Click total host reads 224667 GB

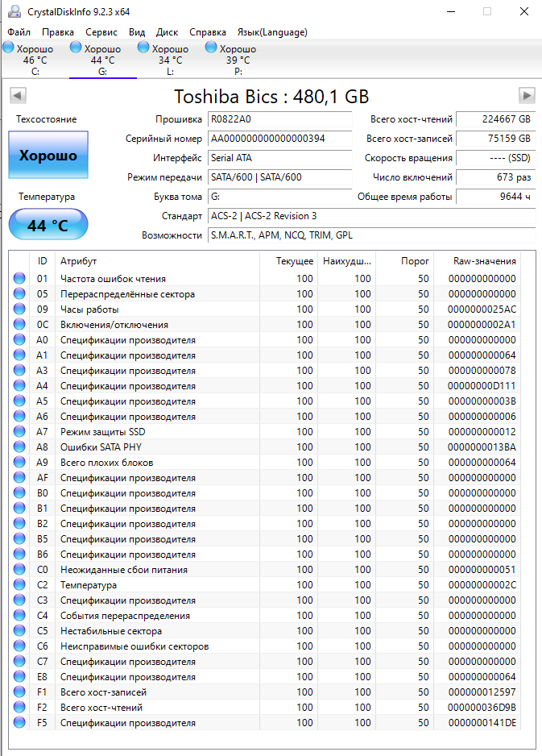(495, 119)
